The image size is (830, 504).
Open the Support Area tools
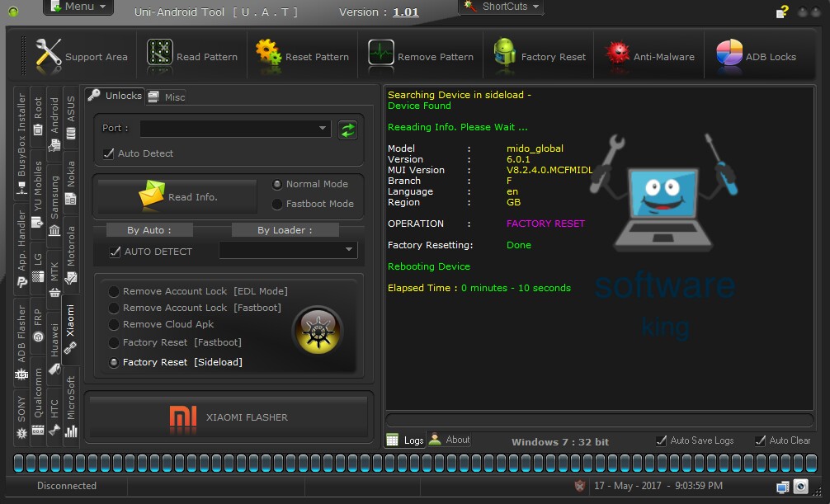[81, 56]
